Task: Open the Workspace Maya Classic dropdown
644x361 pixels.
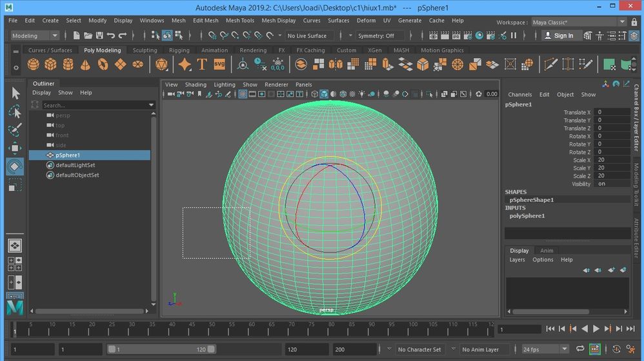Action: coord(579,22)
